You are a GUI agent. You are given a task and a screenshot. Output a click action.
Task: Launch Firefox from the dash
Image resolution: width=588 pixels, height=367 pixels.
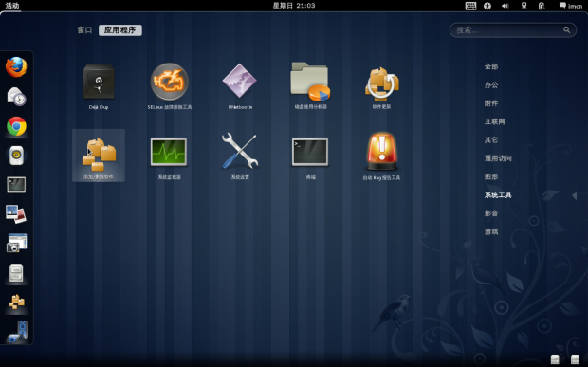coord(16,67)
